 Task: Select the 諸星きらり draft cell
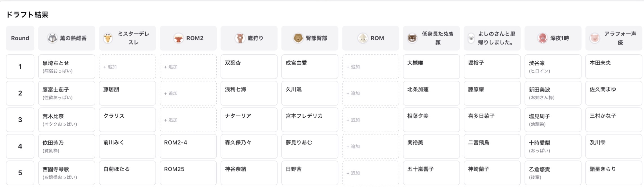click(614, 173)
